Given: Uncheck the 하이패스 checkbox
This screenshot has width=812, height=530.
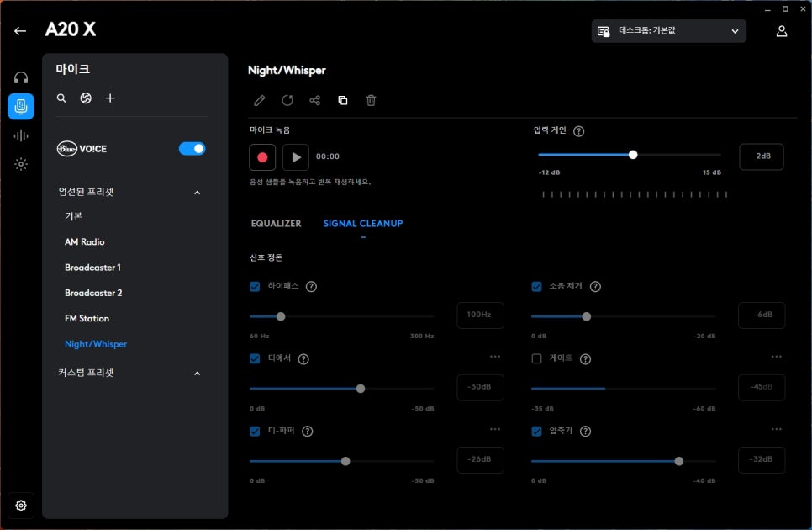Looking at the screenshot, I should point(255,287).
